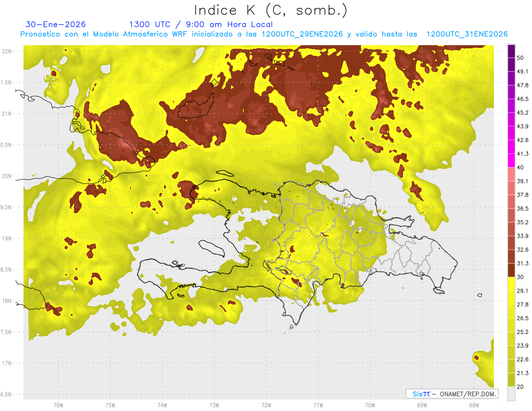Click the 'Indice K (C, somb.)' chart title
Viewport: 532px width, 411px height.
(x=271, y=11)
